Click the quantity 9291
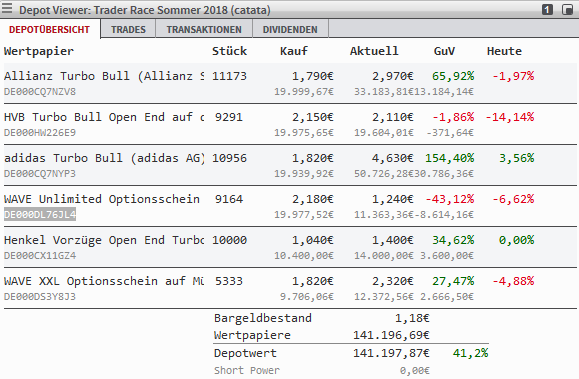Screen dimensions: 579x379 [229, 117]
